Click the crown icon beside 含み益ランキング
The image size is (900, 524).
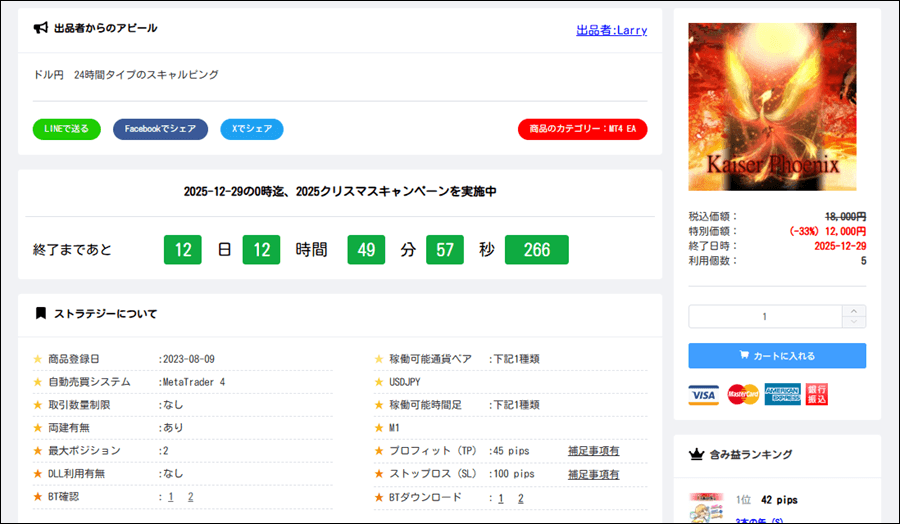(x=697, y=455)
